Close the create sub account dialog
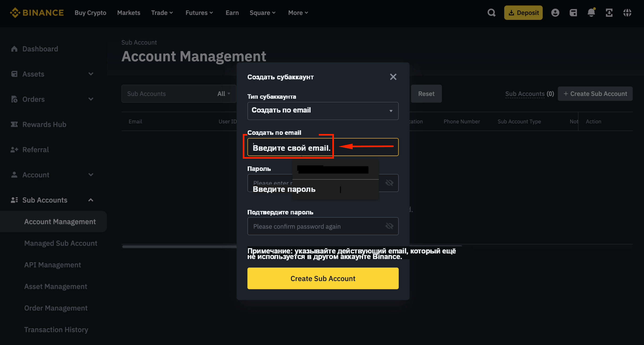Image resolution: width=644 pixels, height=345 pixels. 393,77
